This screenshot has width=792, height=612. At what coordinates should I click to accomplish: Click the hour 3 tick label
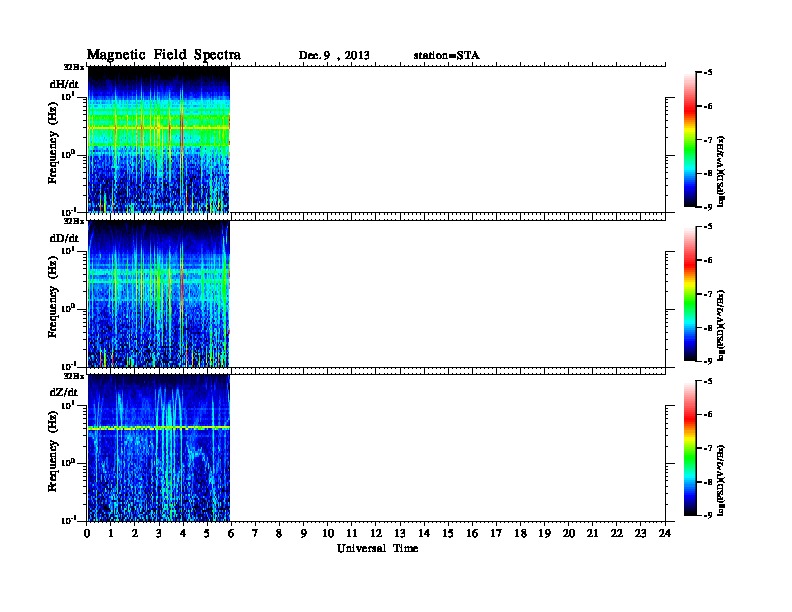159,534
